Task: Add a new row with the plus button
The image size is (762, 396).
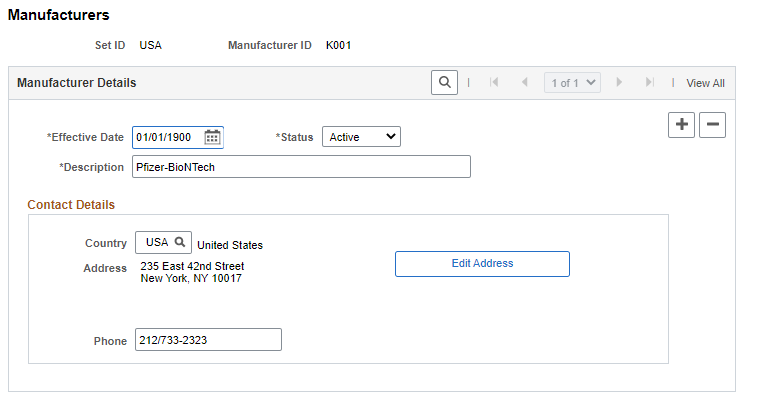Action: pyautogui.click(x=681, y=125)
